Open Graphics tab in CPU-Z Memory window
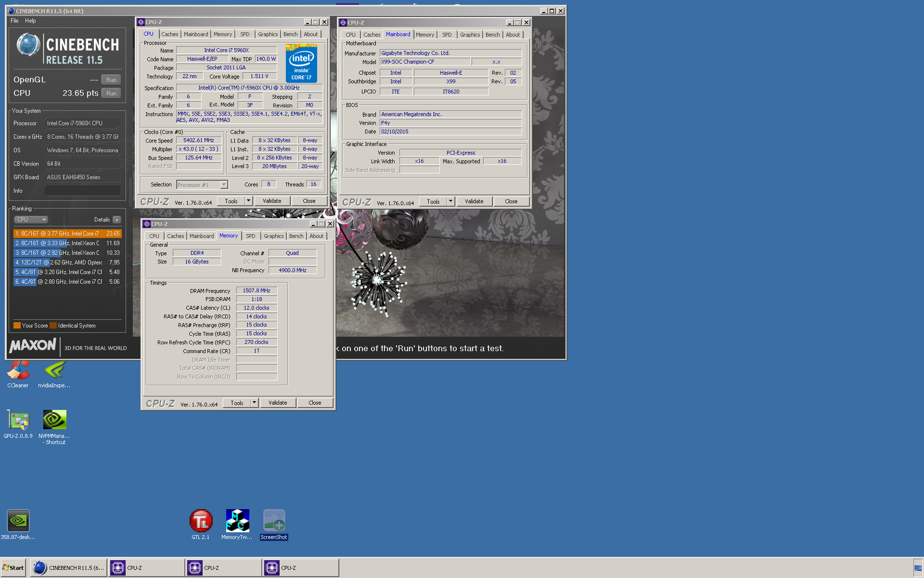Viewport: 924px width, 578px height. point(274,236)
